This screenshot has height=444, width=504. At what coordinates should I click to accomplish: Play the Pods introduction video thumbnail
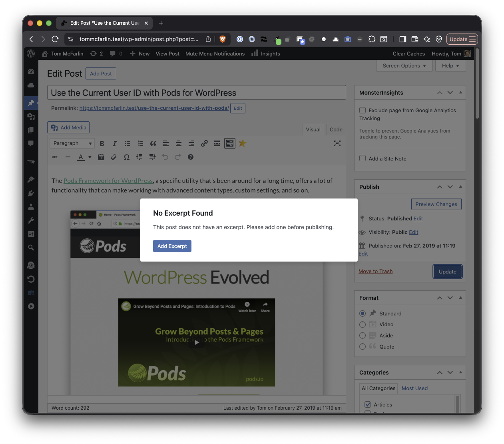(196, 342)
